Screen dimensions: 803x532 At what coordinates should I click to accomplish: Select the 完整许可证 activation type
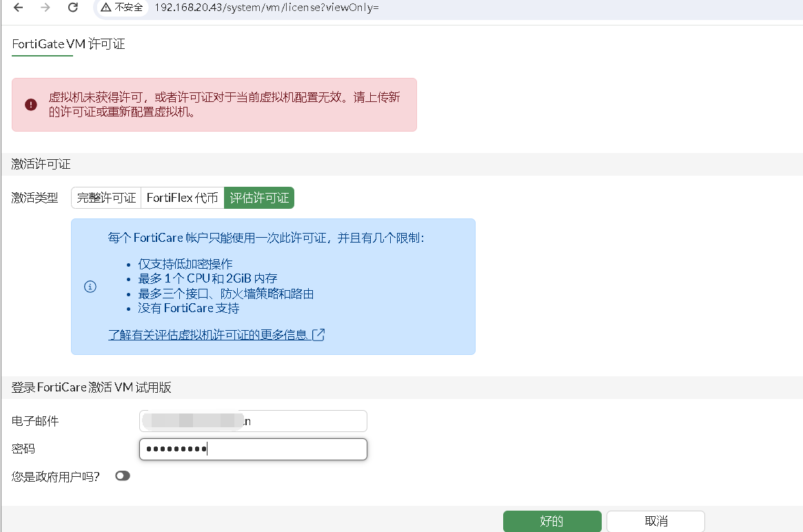tap(106, 198)
